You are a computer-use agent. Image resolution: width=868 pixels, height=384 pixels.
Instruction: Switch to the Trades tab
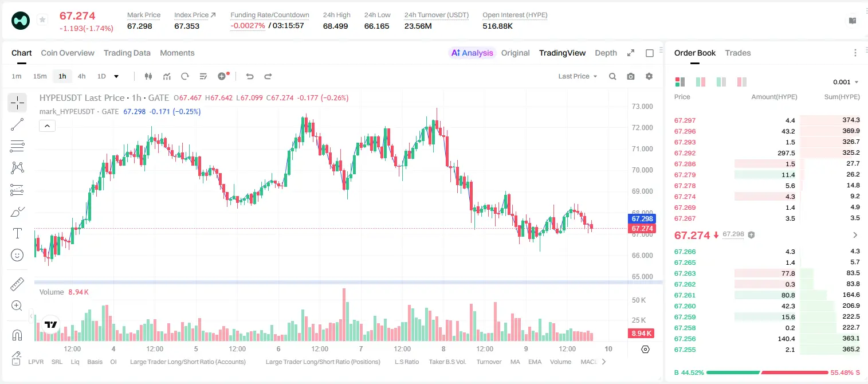click(738, 53)
